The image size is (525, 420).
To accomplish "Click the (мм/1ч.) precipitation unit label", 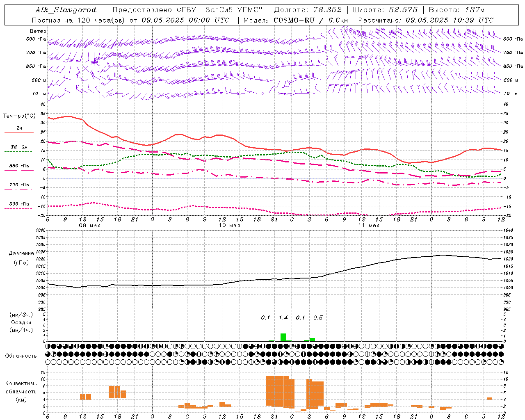I will tap(21, 330).
